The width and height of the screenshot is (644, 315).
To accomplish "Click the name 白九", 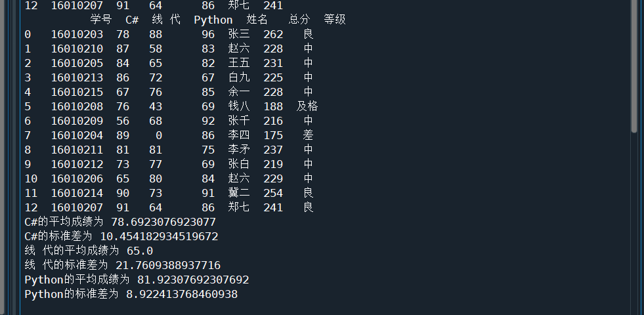I will (239, 77).
